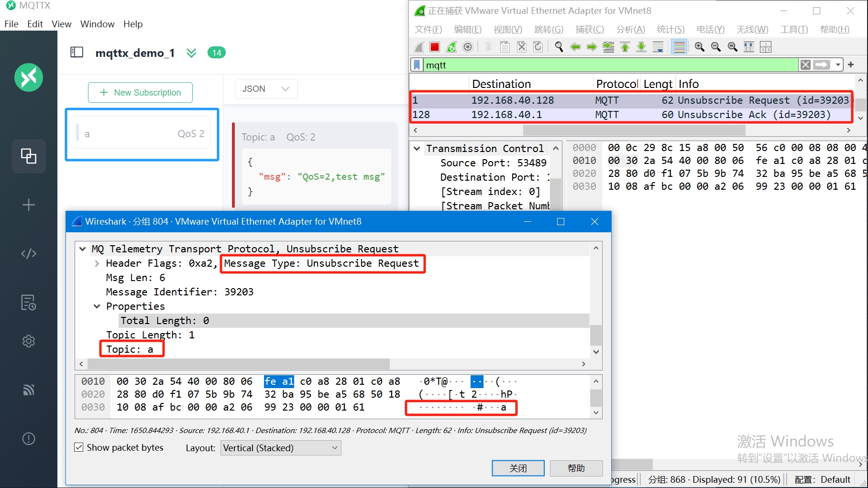Click the resize columns to content icon
The height and width of the screenshot is (488, 868).
point(749,47)
